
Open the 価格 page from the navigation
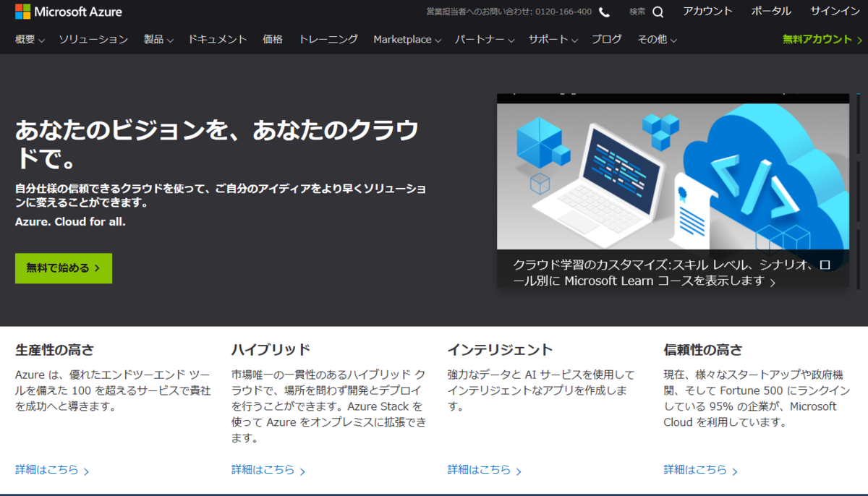point(273,40)
